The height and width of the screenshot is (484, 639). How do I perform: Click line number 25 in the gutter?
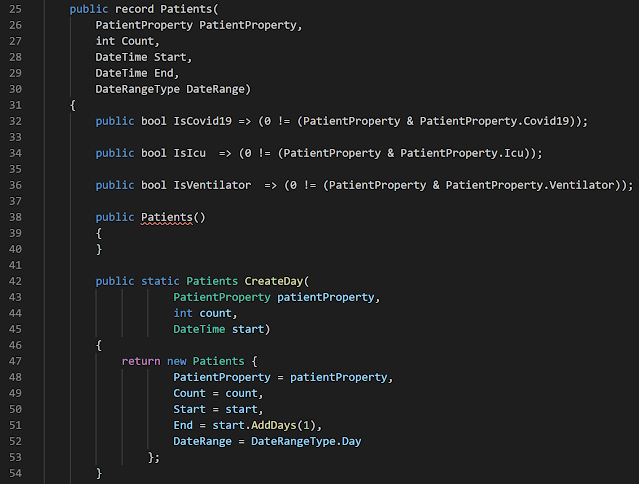(x=15, y=9)
